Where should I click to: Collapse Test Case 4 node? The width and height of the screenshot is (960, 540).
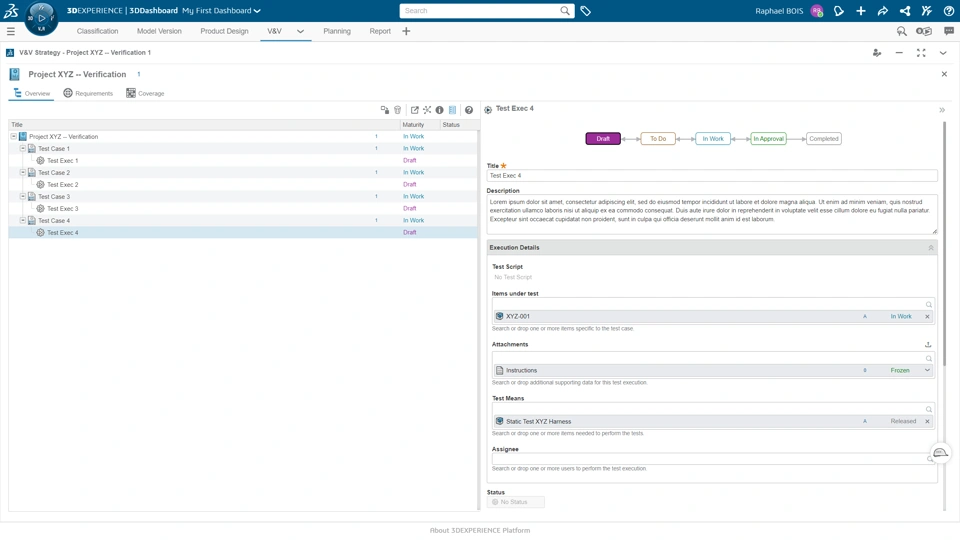pos(23,220)
